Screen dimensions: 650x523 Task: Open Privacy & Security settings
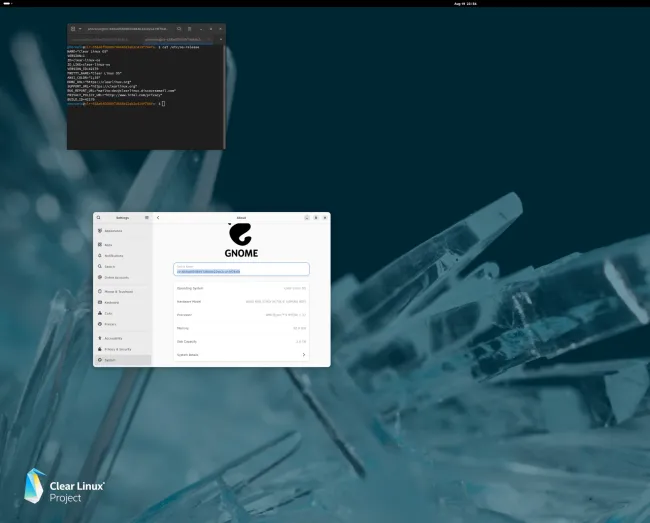[121, 348]
